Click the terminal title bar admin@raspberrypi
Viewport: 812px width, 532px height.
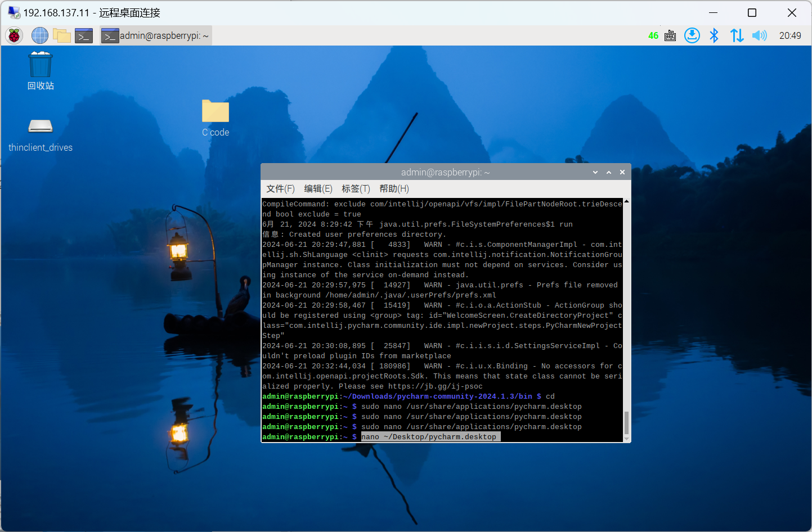(x=445, y=172)
